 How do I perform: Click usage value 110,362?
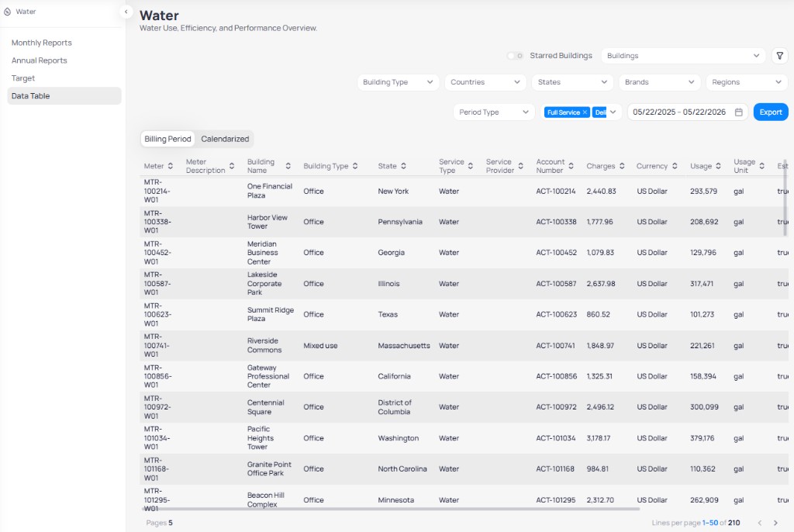[x=703, y=469]
